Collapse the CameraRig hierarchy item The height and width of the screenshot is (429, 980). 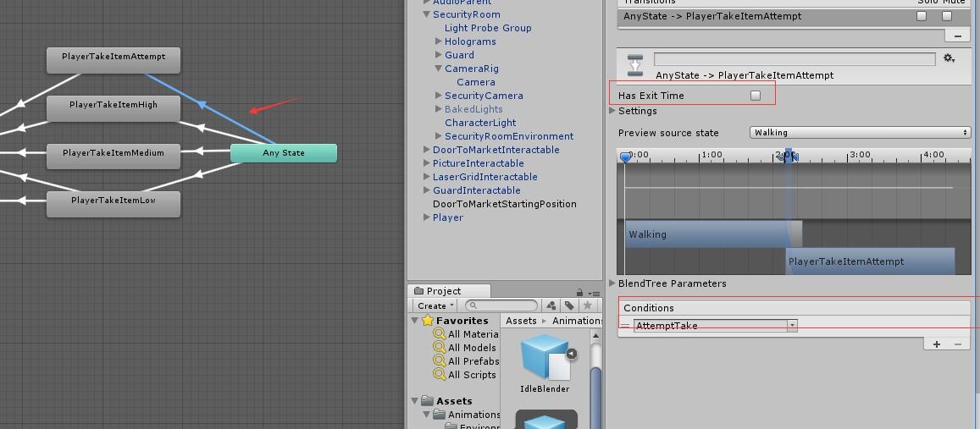[439, 69]
